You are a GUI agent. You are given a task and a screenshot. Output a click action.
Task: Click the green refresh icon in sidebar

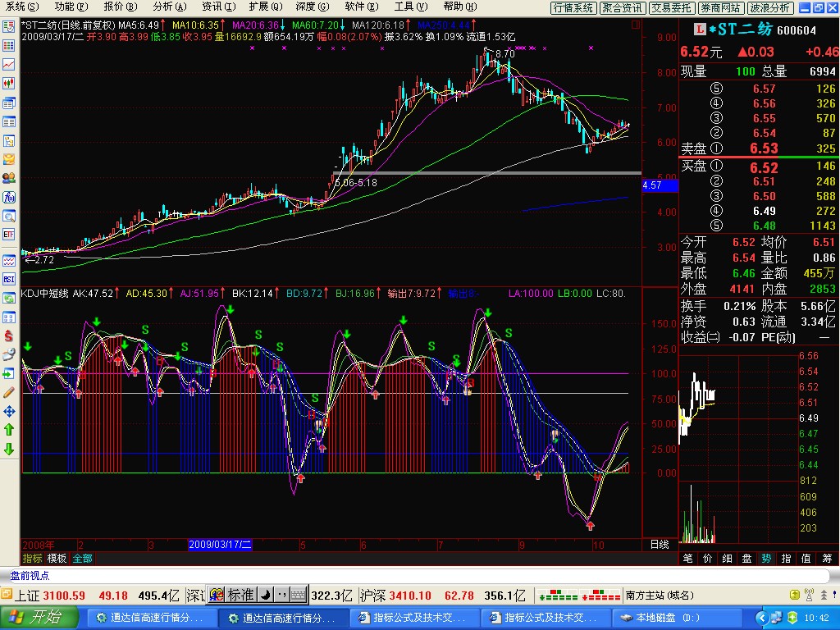tap(8, 298)
